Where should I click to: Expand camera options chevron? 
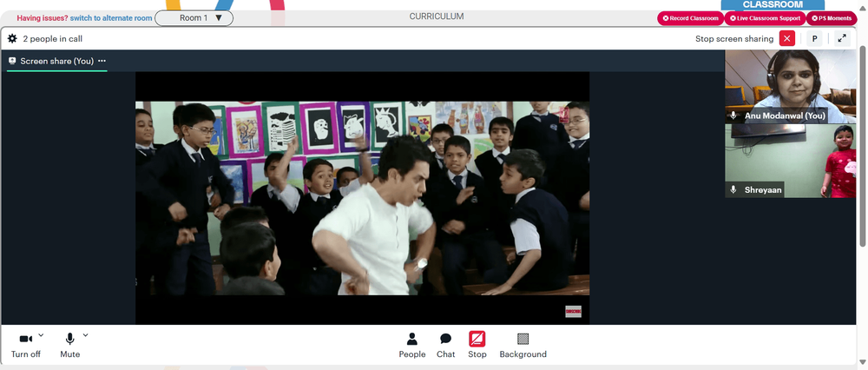41,334
